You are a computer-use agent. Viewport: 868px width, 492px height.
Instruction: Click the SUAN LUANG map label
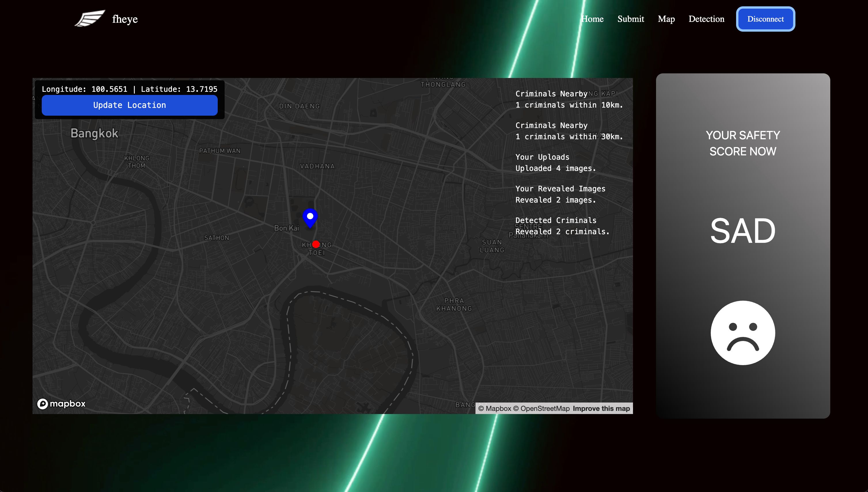click(x=492, y=246)
